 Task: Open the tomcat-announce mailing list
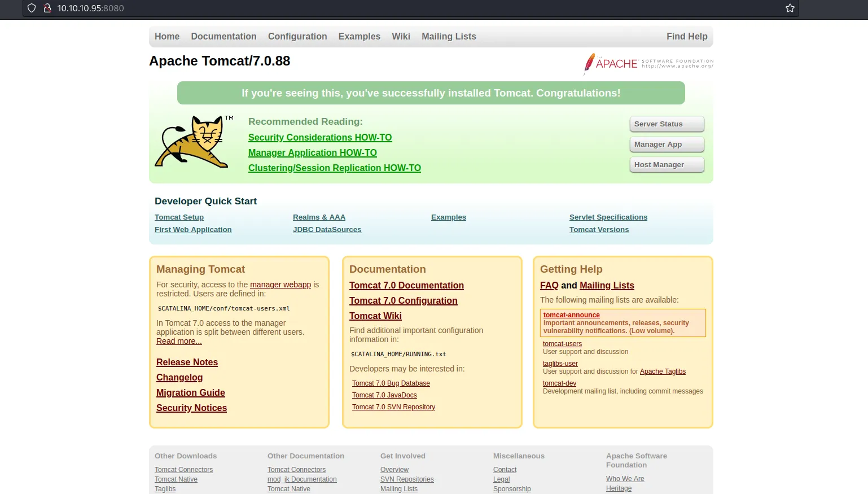571,314
